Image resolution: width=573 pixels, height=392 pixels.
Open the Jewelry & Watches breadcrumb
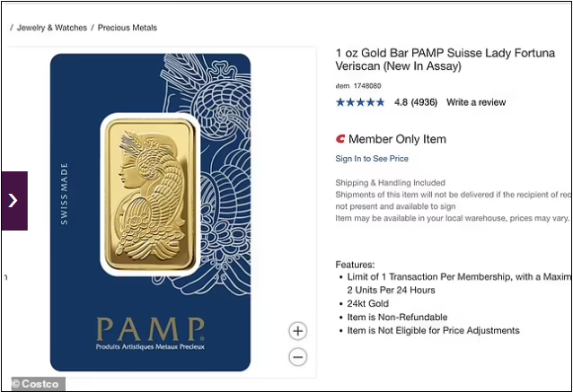pyautogui.click(x=52, y=28)
